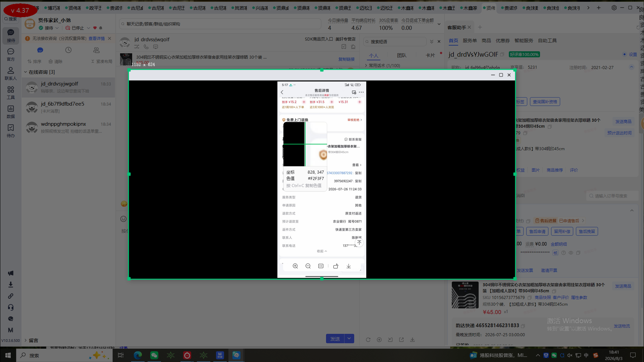The height and width of the screenshot is (362, 644).
Task: Click the transfer conversation icon under jd_drdvsyjwgolf
Action: coord(137,47)
